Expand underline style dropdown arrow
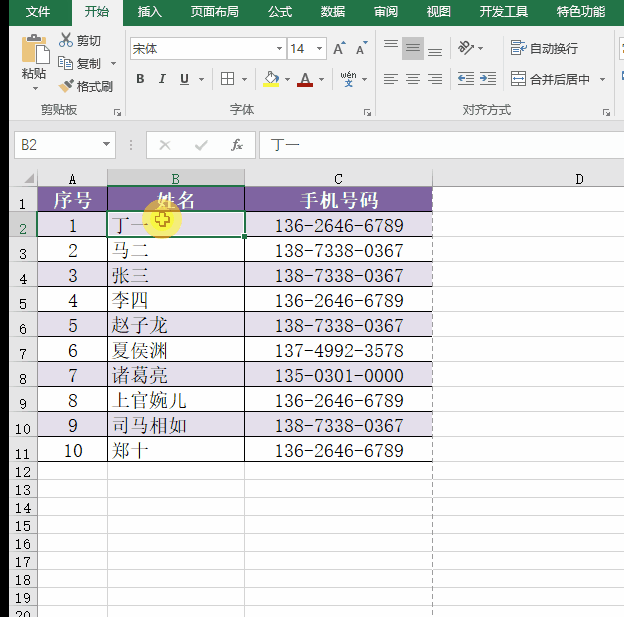Screen dimensions: 624x617 point(201,79)
